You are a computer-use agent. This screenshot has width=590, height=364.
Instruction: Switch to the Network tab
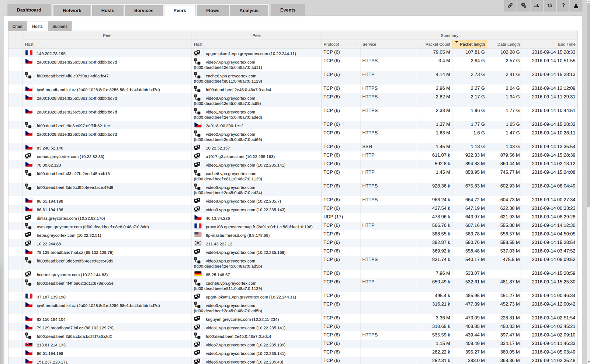72,10
